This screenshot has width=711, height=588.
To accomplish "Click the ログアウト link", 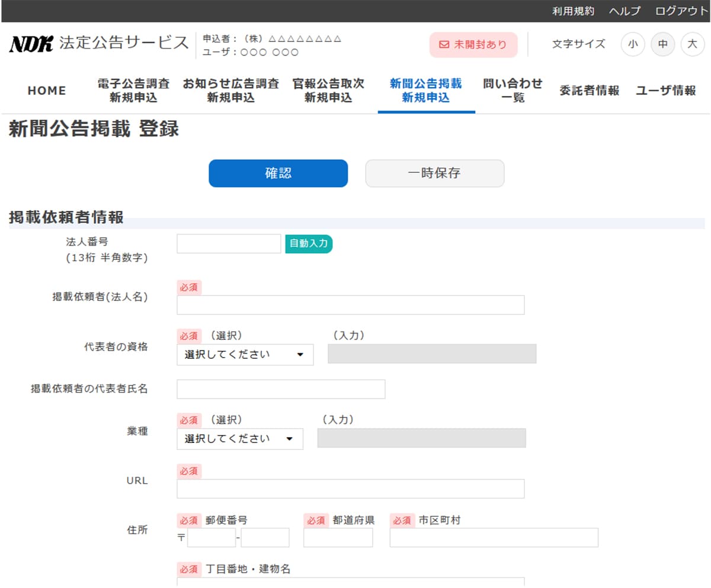I will click(681, 11).
